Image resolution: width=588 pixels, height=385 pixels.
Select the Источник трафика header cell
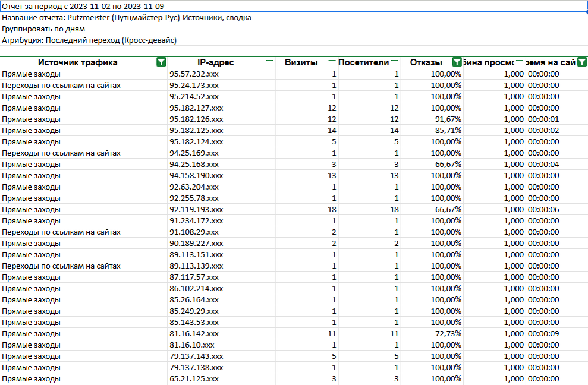pyautogui.click(x=84, y=62)
